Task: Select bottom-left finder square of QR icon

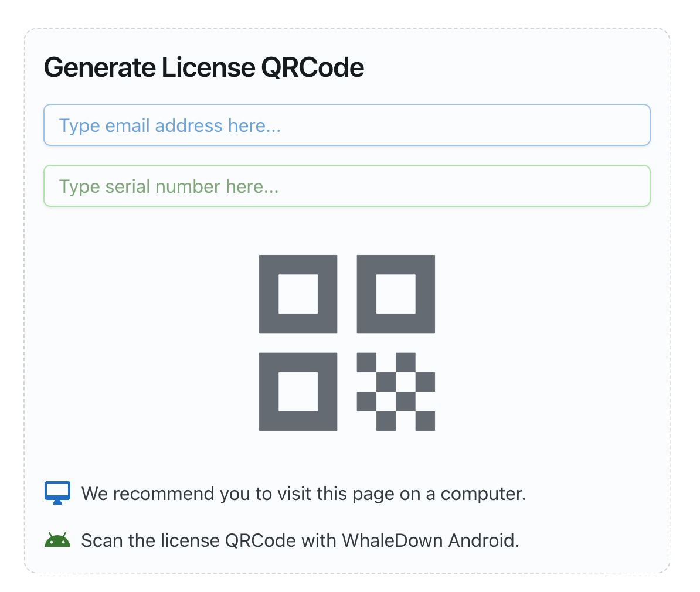Action: pos(298,392)
